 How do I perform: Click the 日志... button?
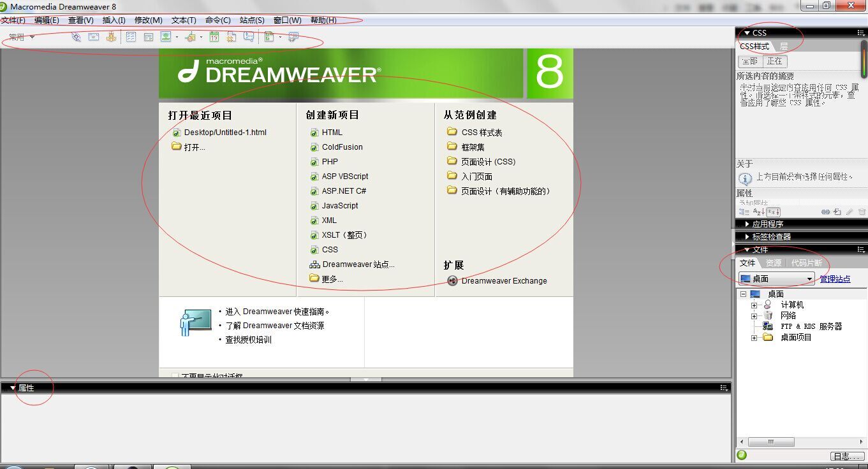tap(847, 456)
